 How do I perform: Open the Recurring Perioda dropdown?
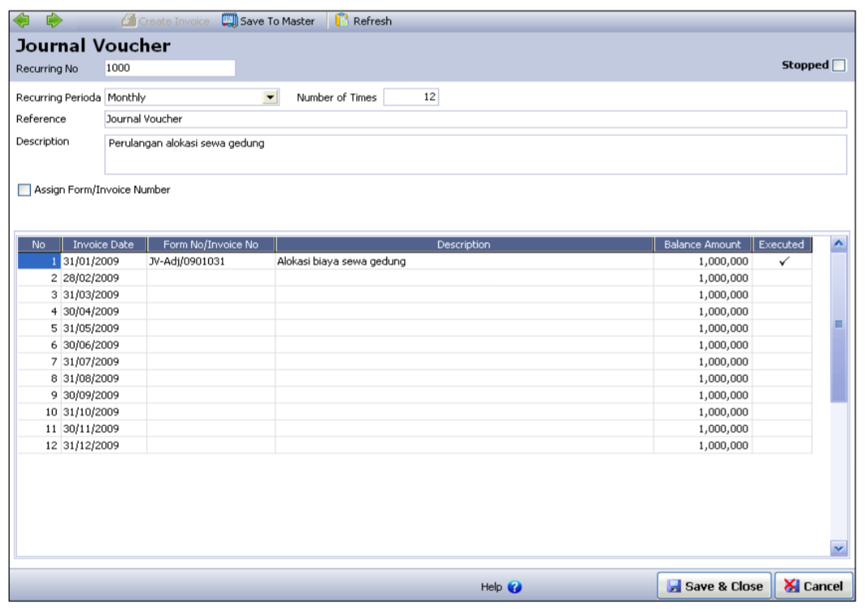pos(270,98)
